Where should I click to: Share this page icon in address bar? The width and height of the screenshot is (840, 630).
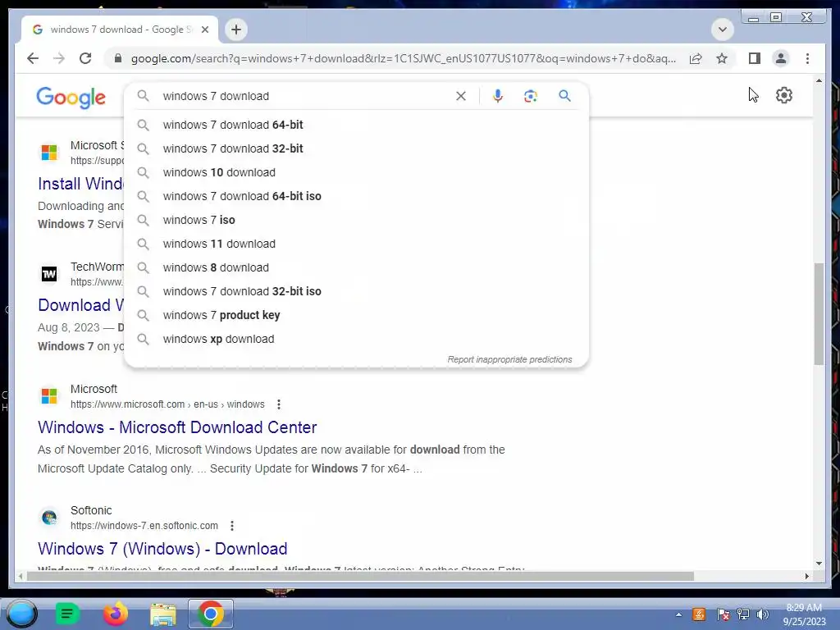tap(696, 58)
